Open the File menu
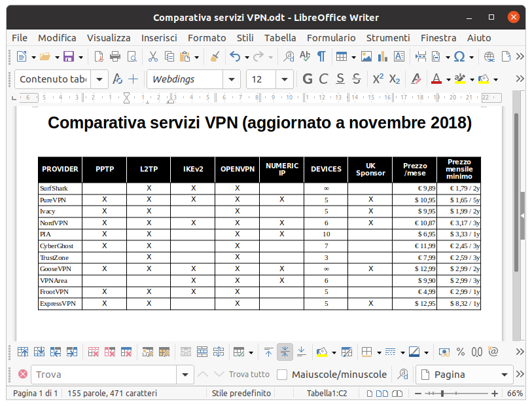 coord(20,38)
